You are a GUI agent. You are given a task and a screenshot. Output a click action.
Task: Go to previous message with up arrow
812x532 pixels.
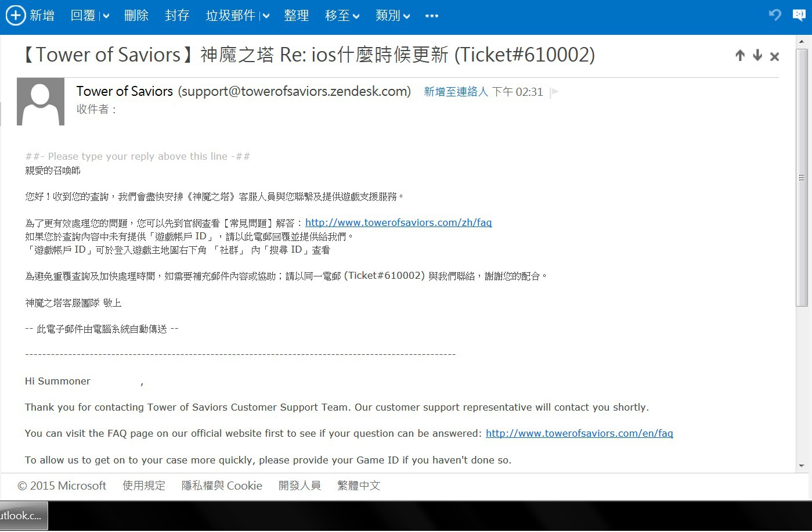[x=740, y=56]
